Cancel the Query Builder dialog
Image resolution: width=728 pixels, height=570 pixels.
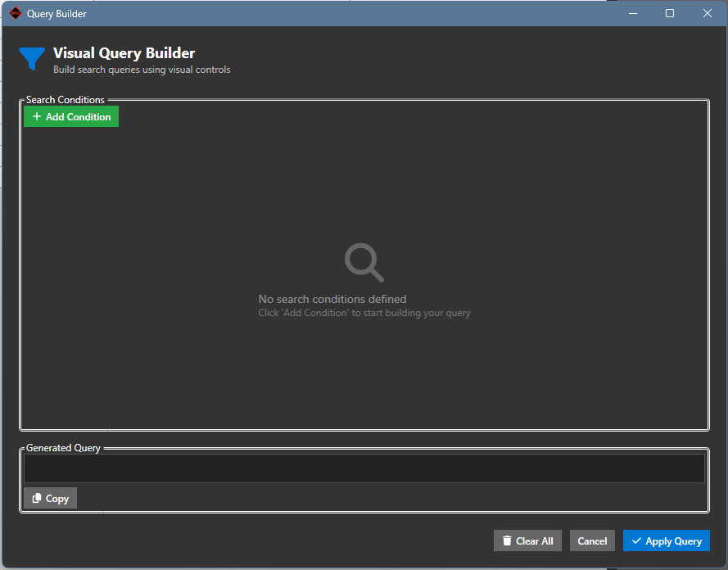click(x=592, y=541)
